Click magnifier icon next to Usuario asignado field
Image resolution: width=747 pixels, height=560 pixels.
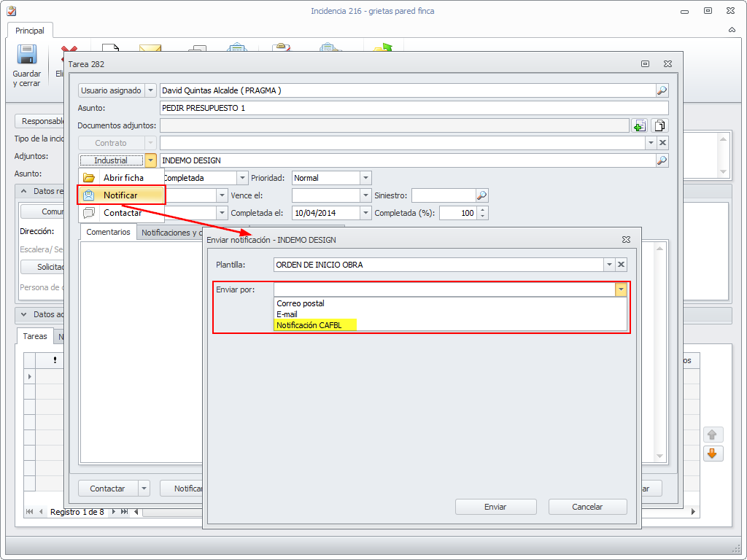coord(662,90)
